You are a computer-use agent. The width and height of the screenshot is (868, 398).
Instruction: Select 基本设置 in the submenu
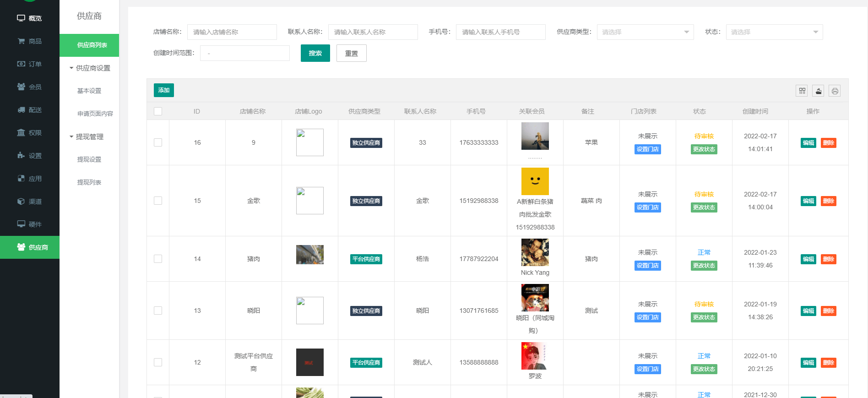coord(89,91)
